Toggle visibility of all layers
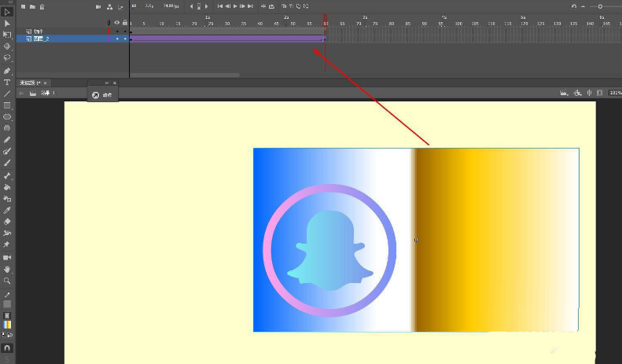The height and width of the screenshot is (364, 622). (x=116, y=23)
